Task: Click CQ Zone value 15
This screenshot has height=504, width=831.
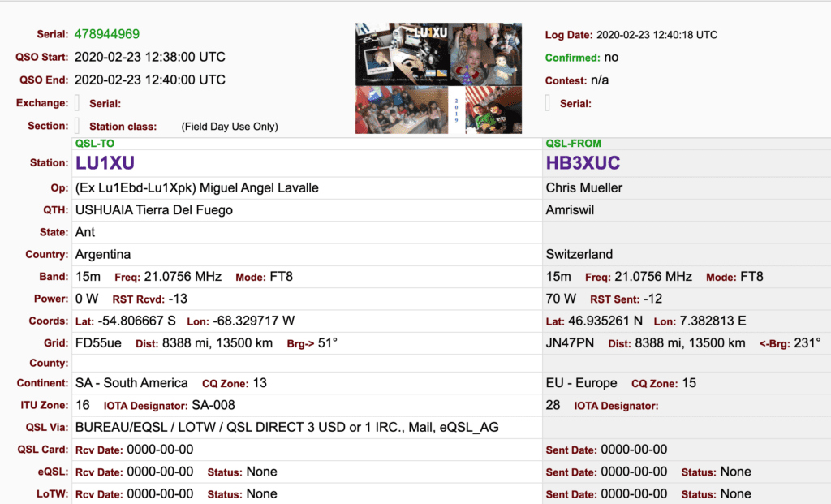Action: click(689, 382)
